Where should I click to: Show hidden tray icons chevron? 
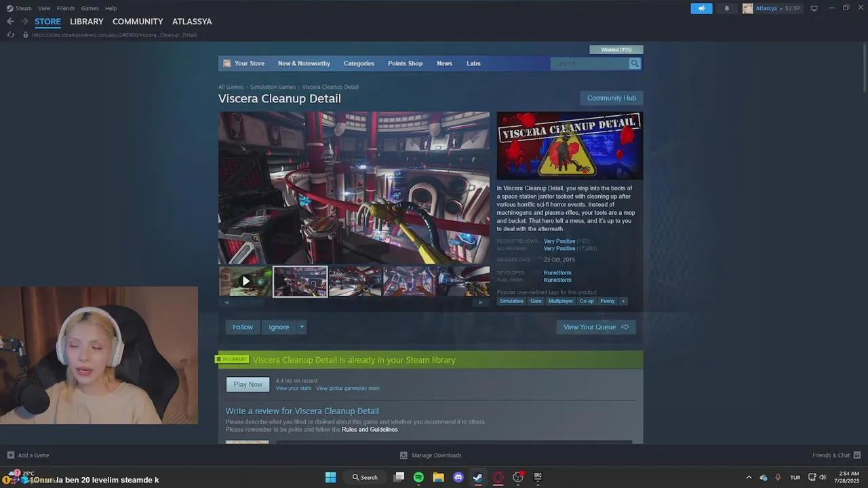[x=749, y=477]
